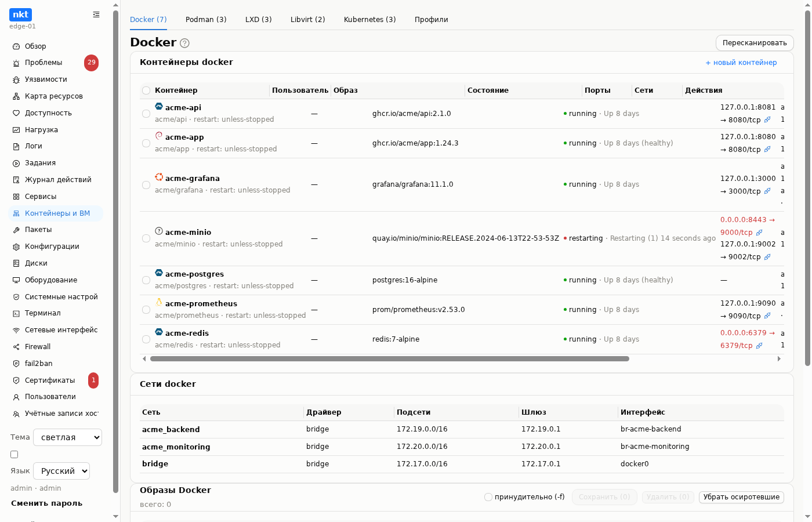Click the table scroll right arrow

779,359
